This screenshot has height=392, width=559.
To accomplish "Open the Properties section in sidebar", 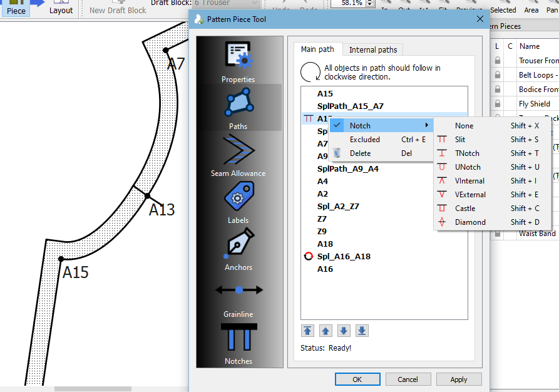I will coord(238,61).
